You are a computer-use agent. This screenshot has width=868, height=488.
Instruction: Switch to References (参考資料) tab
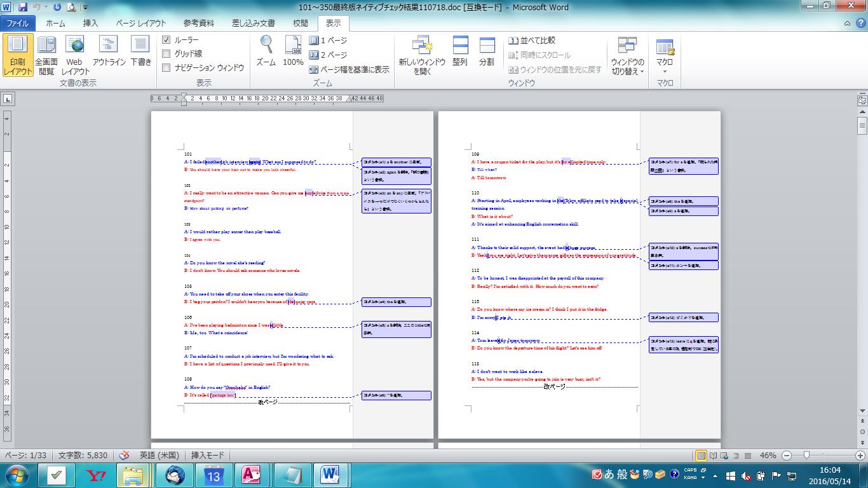coord(199,23)
